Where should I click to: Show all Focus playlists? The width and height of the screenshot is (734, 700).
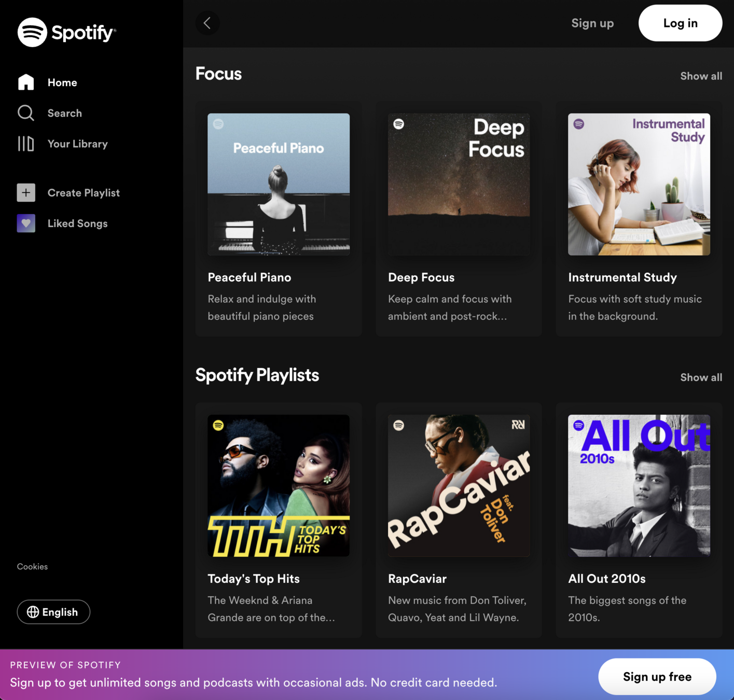[x=701, y=76]
